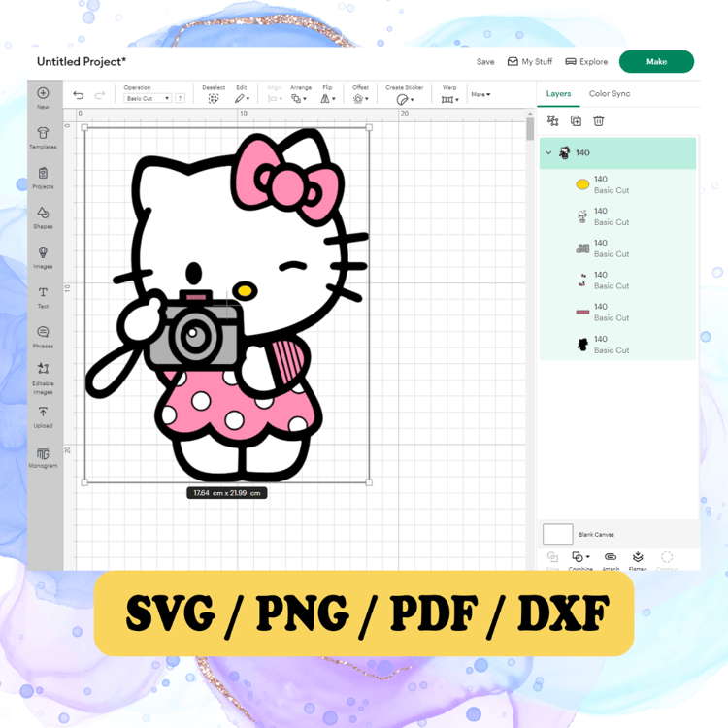Click the Operation help question mark
The height and width of the screenshot is (728, 728).
181,98
